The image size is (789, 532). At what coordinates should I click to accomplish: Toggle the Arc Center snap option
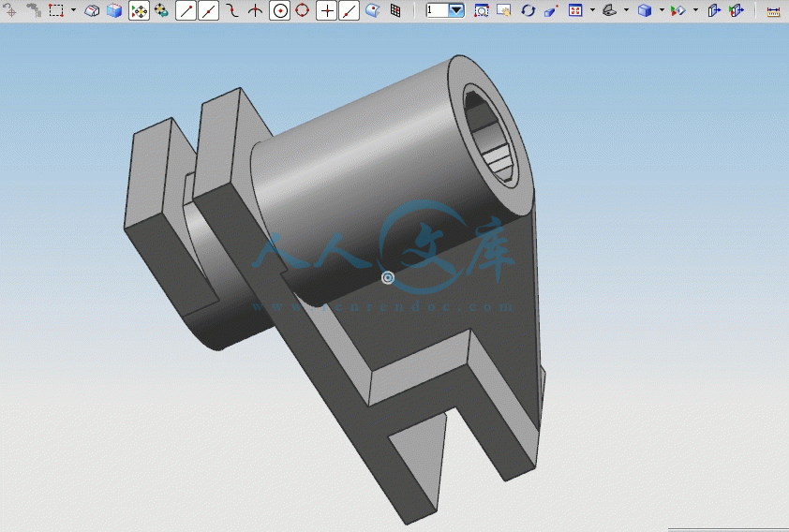pos(279,10)
